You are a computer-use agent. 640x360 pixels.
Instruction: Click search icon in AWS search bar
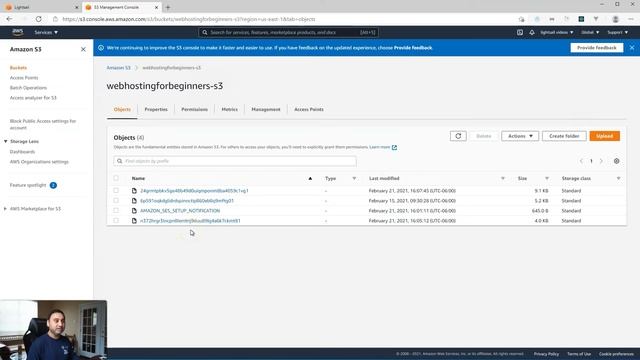pos(205,32)
